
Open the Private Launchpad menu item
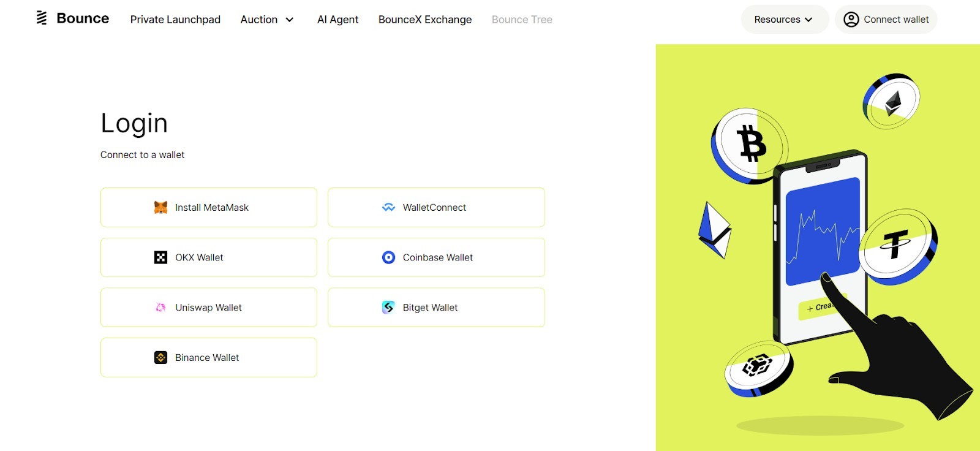175,20
